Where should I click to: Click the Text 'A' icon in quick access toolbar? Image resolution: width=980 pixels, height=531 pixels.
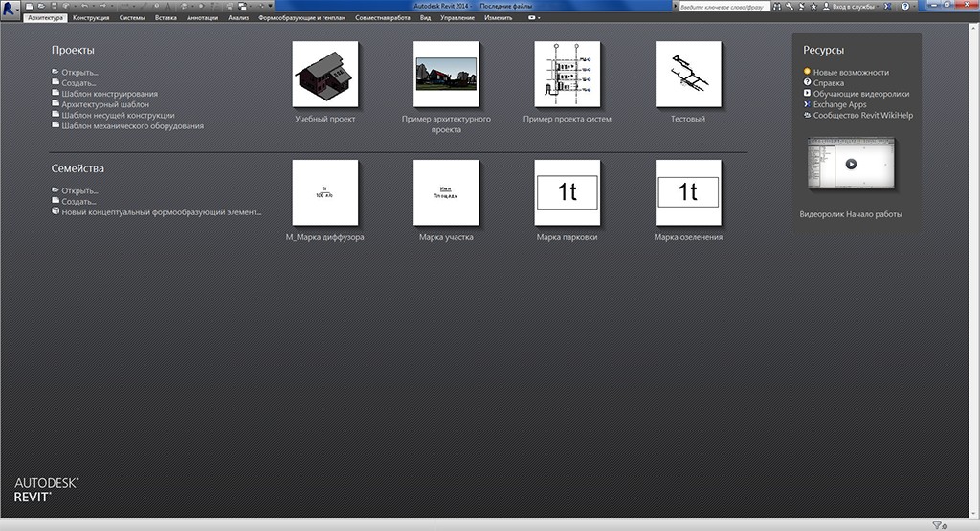pos(167,7)
